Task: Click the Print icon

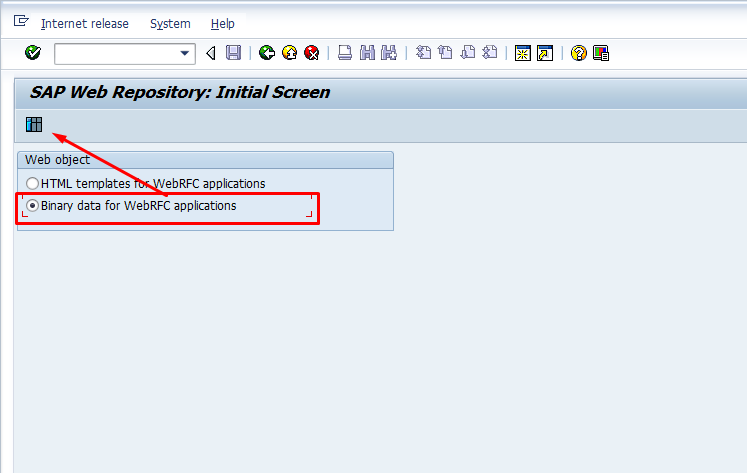Action: click(345, 52)
